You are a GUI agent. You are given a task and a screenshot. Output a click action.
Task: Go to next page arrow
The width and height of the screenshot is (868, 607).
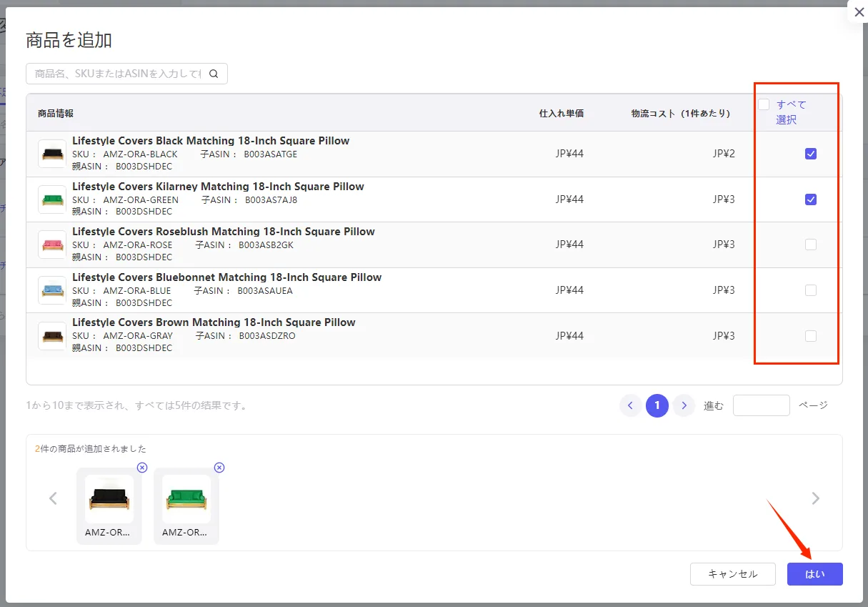pos(684,406)
